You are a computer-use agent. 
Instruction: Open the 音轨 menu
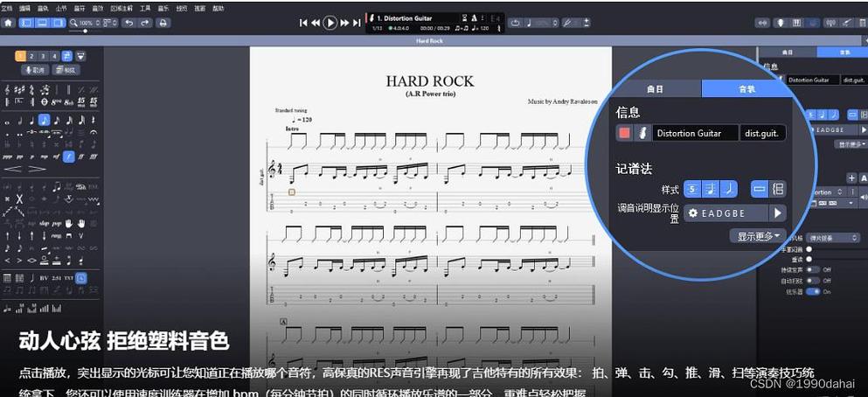coord(43,8)
